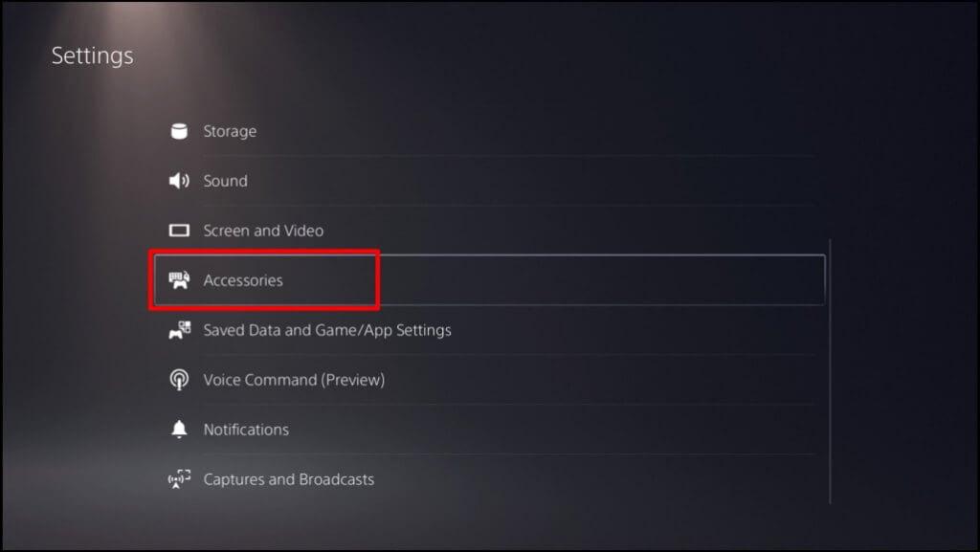The image size is (980, 552).
Task: Open the Storage text label
Action: pos(230,131)
